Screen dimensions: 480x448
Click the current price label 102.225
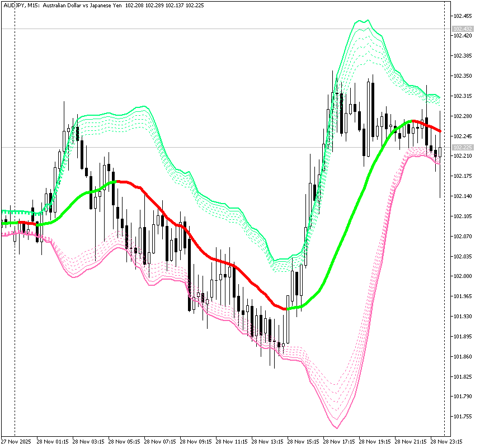(x=463, y=148)
